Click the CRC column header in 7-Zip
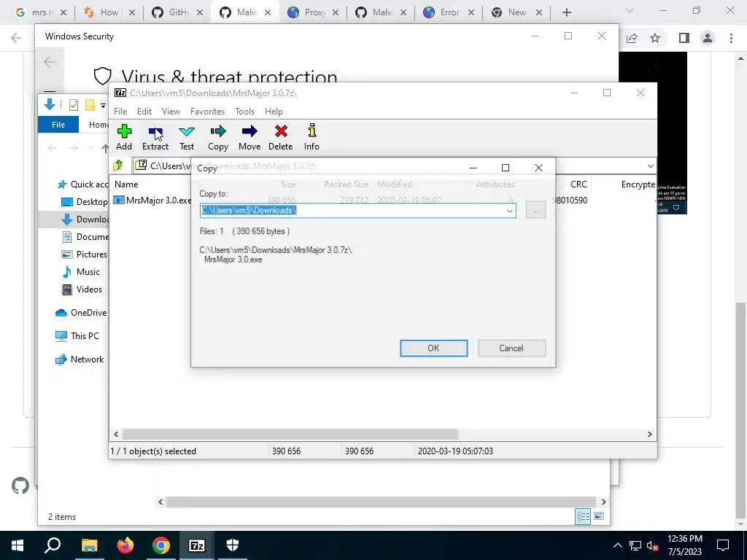The height and width of the screenshot is (560, 747). 578,184
